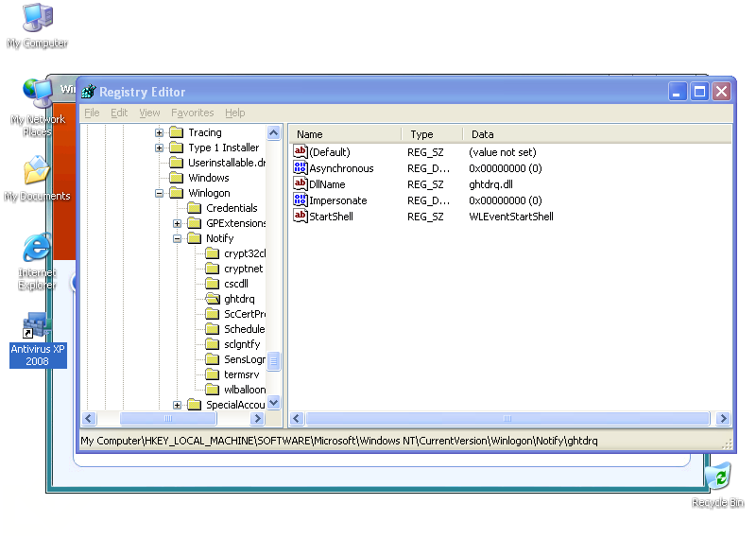Minimize the Registry Editor window

[677, 91]
